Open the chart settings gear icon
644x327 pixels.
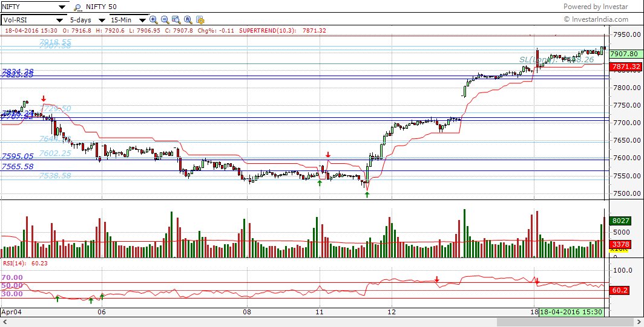click(x=200, y=19)
